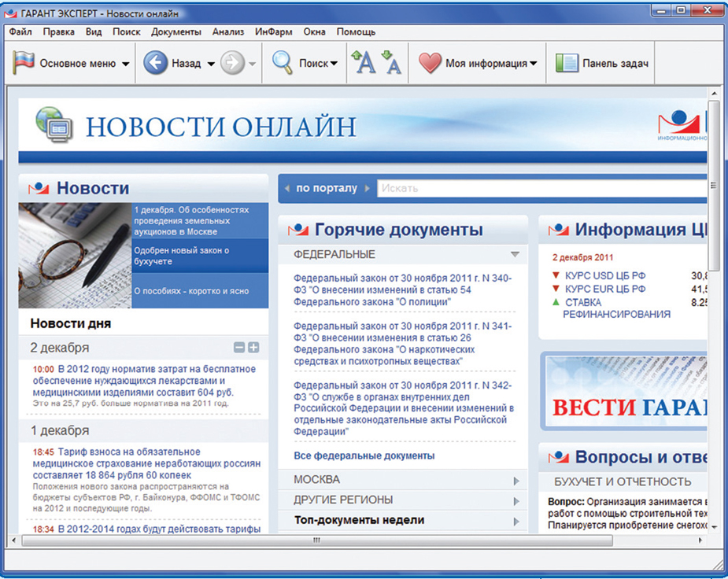Screen dimensions: 728x579
Task: Open the Документы menu
Action: pyautogui.click(x=176, y=32)
